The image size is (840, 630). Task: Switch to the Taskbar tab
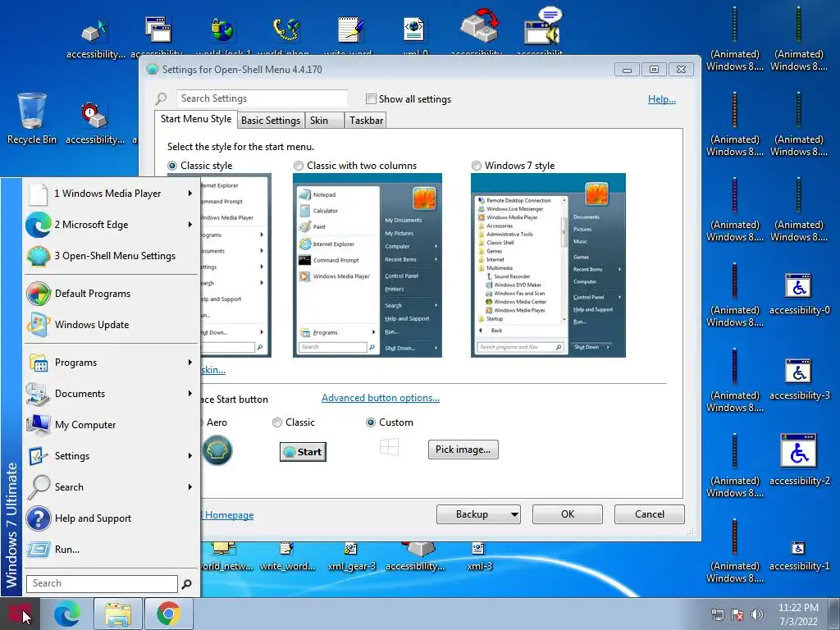(367, 121)
